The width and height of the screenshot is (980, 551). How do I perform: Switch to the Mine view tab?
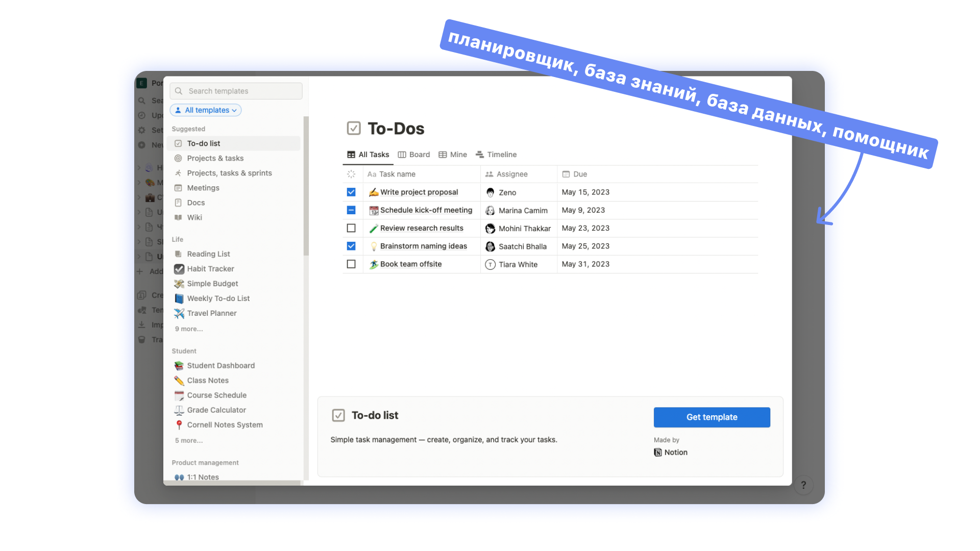pos(453,155)
